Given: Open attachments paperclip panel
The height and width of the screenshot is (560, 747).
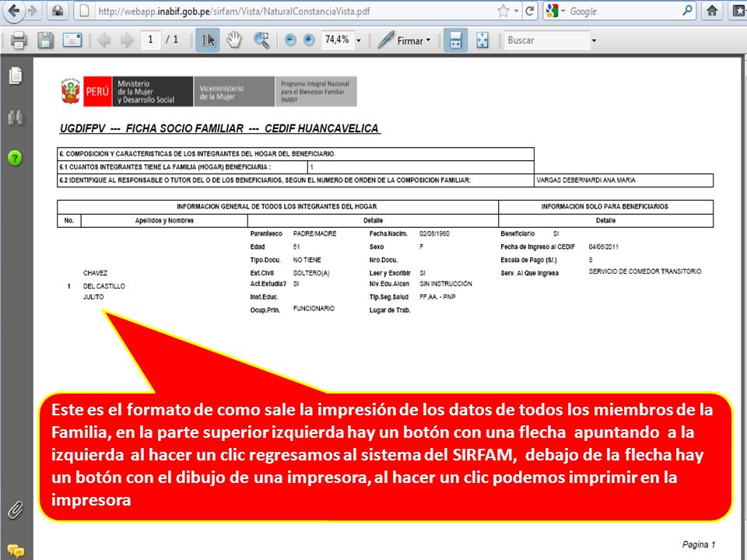Looking at the screenshot, I should (x=16, y=509).
